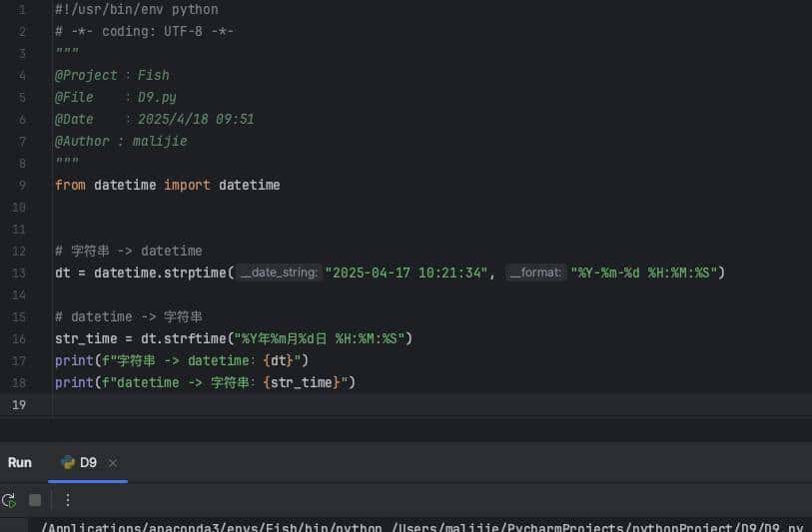Click '{str_time}' in line 18 print

[302, 383]
